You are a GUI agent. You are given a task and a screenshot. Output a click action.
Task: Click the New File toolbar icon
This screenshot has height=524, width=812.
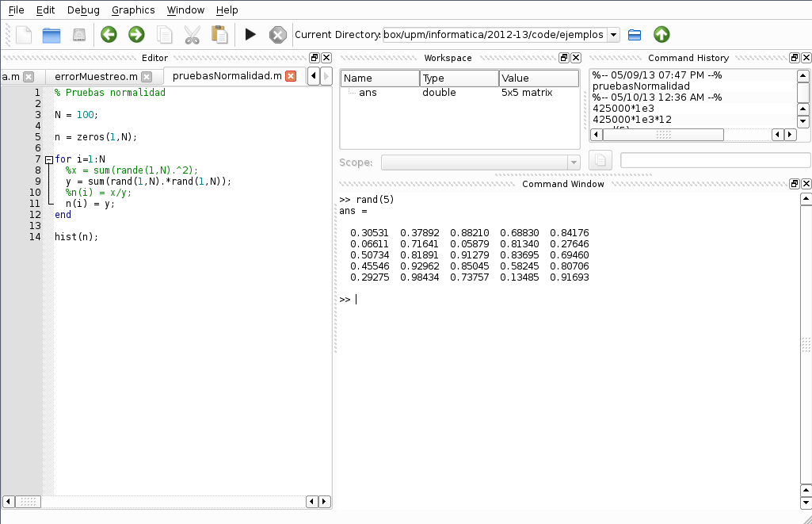[24, 35]
